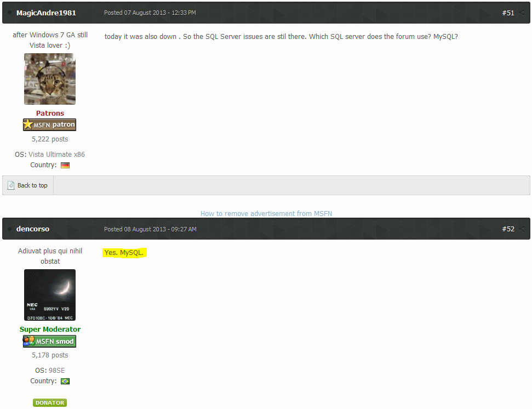
Task: Click the German flag icon
Action: point(65,165)
